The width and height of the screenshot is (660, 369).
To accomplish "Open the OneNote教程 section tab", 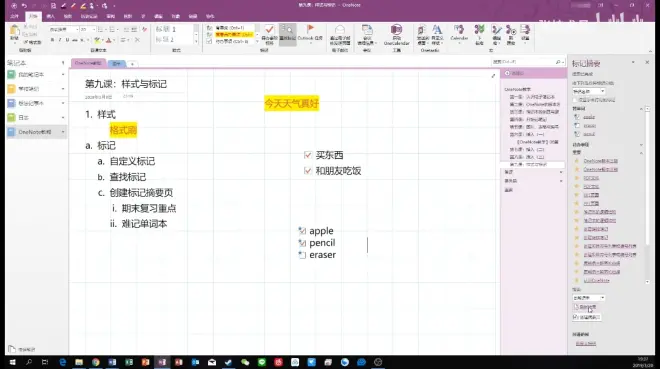I will pos(88,63).
